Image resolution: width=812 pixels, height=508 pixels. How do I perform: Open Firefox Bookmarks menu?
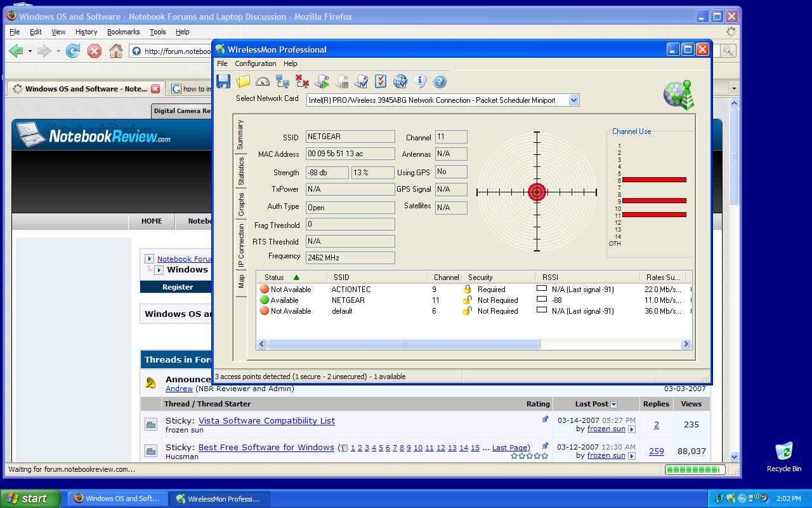tap(124, 32)
